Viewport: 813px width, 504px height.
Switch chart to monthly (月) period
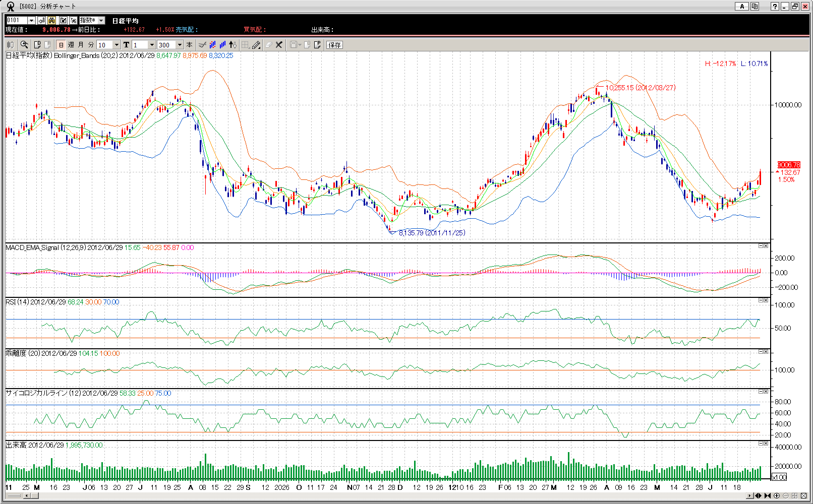tap(81, 45)
